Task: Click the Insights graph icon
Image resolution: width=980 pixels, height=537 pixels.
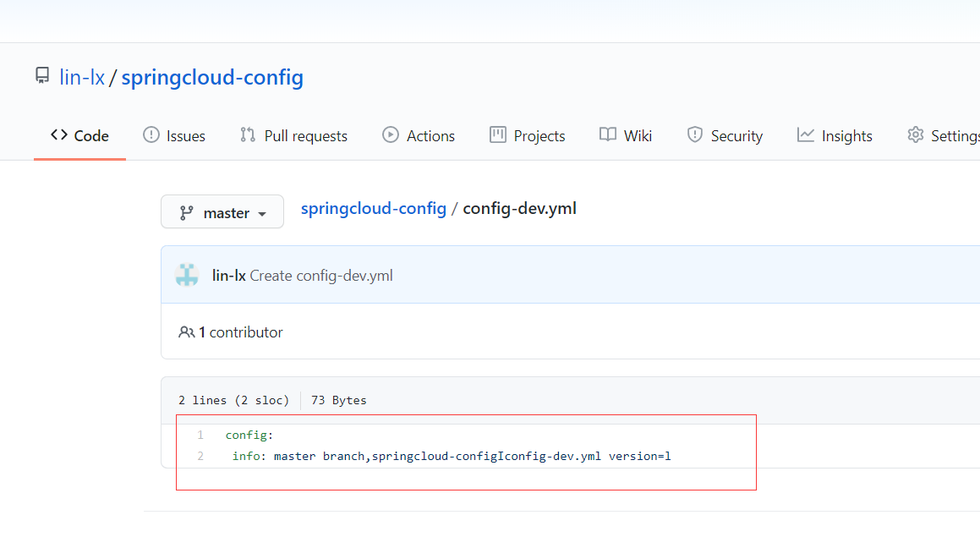Action: [x=806, y=135]
